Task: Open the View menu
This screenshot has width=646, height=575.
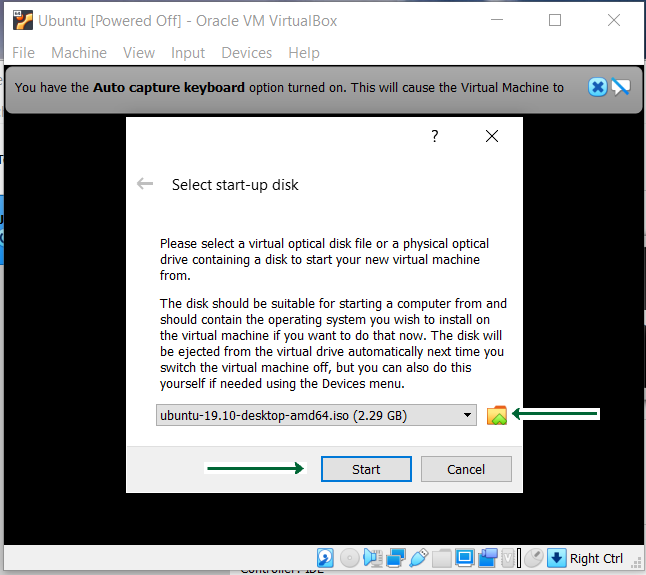Action: point(139,53)
